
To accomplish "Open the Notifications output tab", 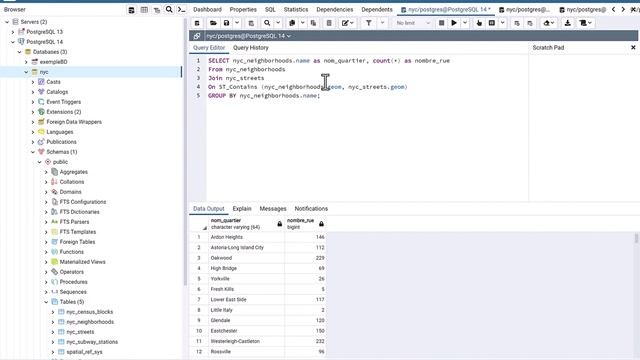I will coord(311,209).
